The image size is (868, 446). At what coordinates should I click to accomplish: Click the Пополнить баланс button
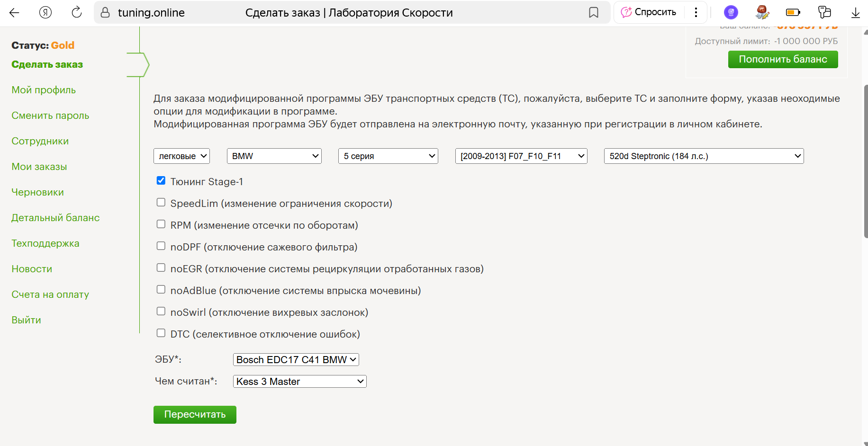point(783,59)
